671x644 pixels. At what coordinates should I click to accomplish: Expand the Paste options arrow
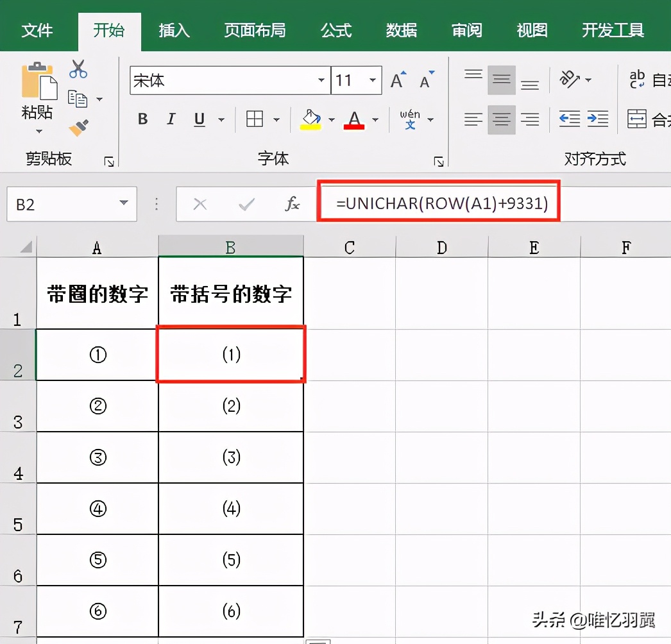[39, 131]
